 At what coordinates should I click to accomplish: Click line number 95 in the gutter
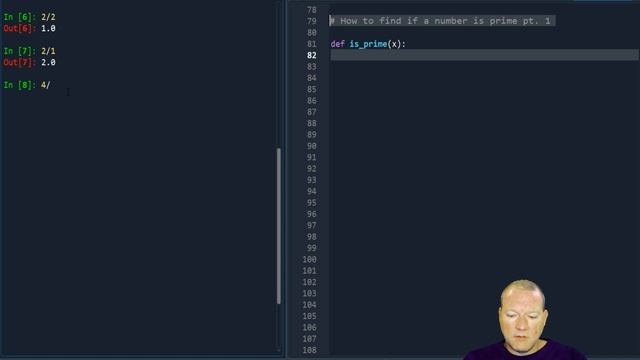311,202
